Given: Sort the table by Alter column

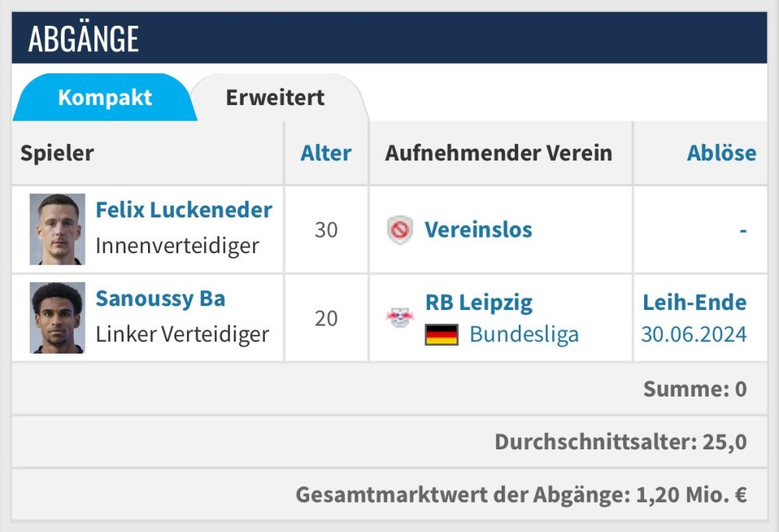Looking at the screenshot, I should click(x=326, y=153).
